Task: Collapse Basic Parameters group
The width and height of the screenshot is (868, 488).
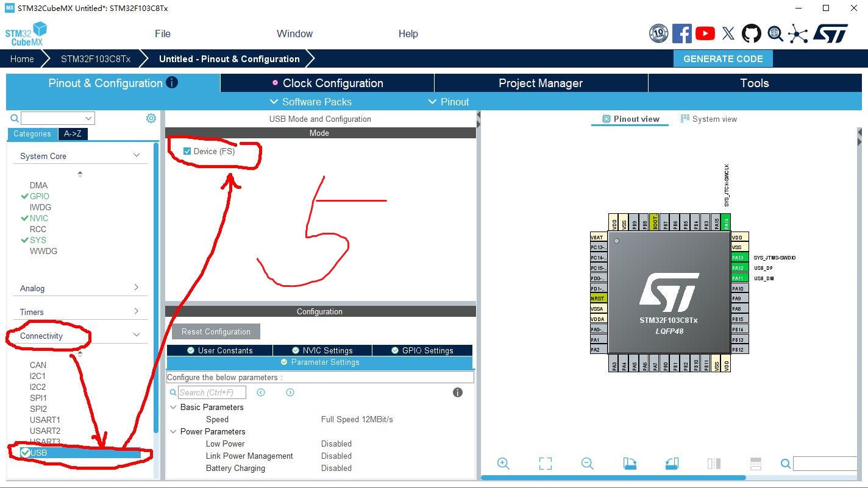Action: (x=173, y=407)
